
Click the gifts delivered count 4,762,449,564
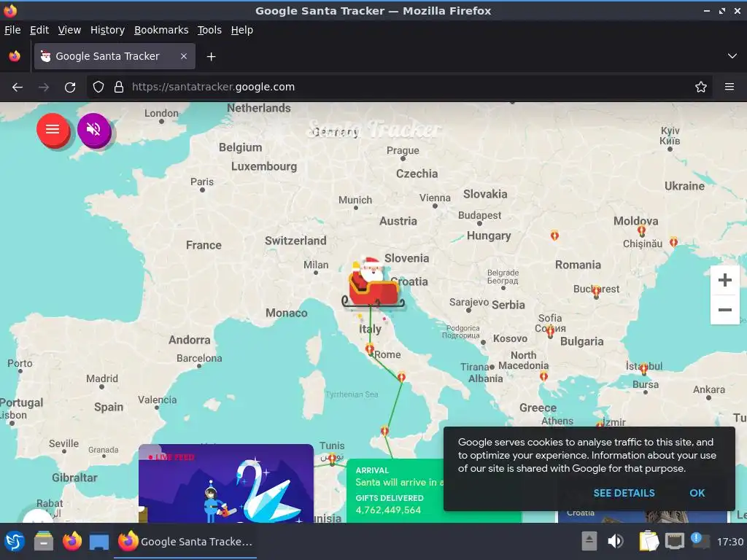(388, 510)
